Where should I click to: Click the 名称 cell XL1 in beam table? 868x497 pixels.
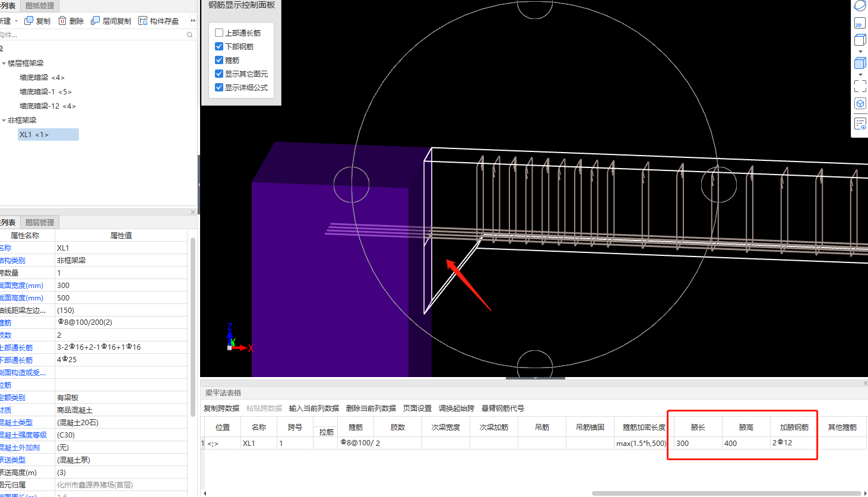coord(258,444)
